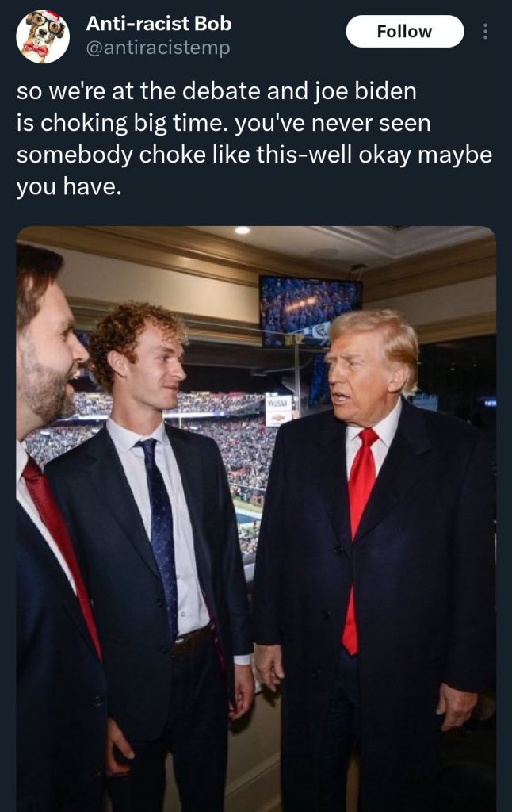Click the small white sign in the stadium
Screen dimensions: 512x812
(x=278, y=410)
